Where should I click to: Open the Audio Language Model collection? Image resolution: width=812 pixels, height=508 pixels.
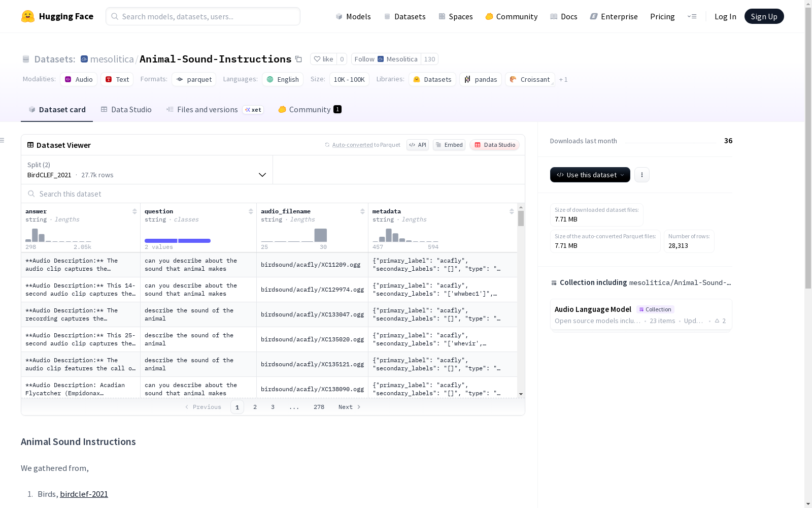(x=641, y=314)
